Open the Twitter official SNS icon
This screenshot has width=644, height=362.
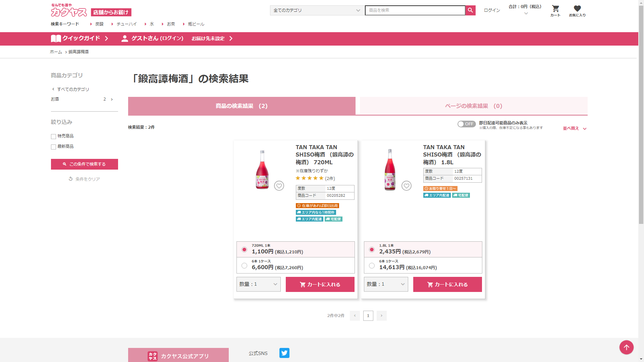click(x=284, y=353)
